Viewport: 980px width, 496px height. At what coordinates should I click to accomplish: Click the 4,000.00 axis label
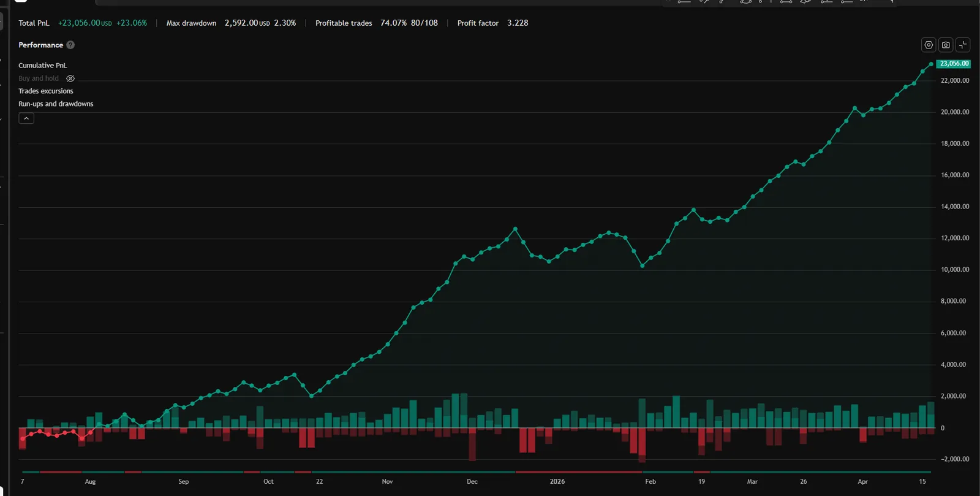click(953, 365)
